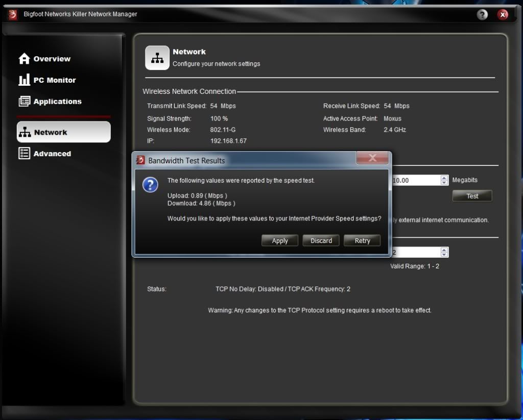Click the TCP No Delay status text
Viewport: 523px width, 420px height.
(283, 289)
